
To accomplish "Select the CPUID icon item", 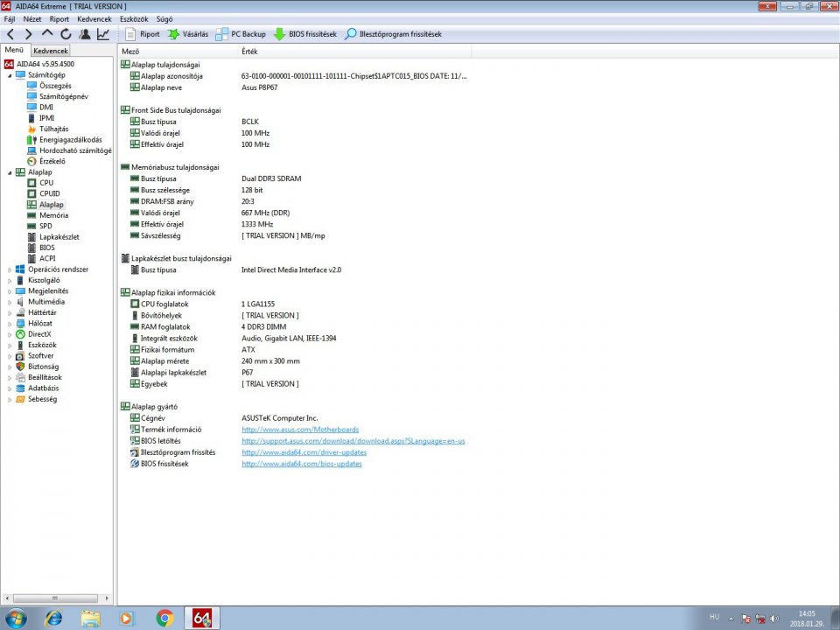I will tap(44, 193).
